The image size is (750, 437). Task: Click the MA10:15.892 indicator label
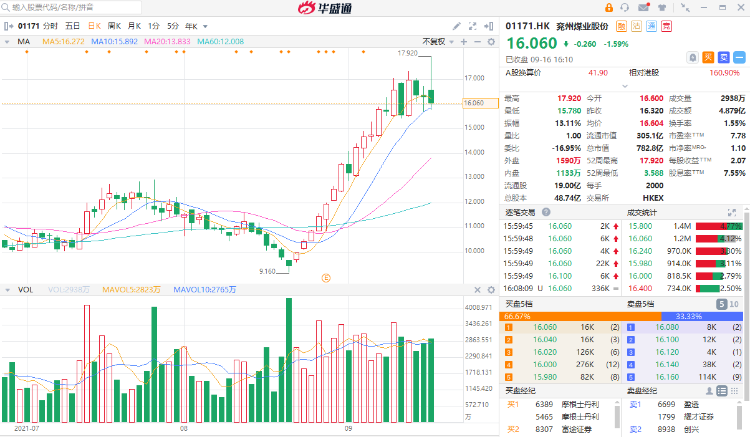click(x=114, y=42)
